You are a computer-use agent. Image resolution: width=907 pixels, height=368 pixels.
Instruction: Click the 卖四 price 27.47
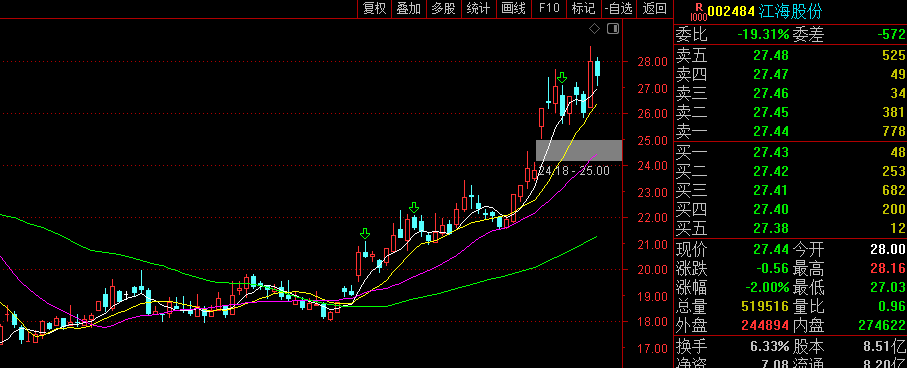pyautogui.click(x=770, y=74)
